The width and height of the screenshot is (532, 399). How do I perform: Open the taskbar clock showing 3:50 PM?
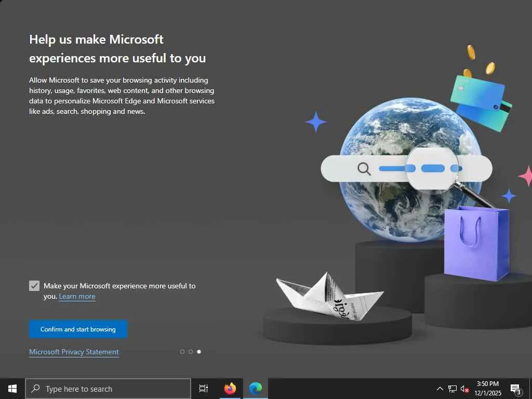pos(487,389)
